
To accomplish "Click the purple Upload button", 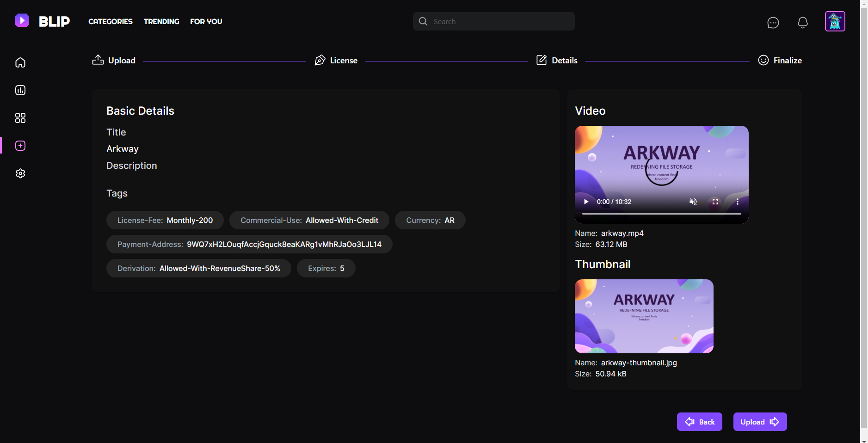I will click(x=760, y=422).
